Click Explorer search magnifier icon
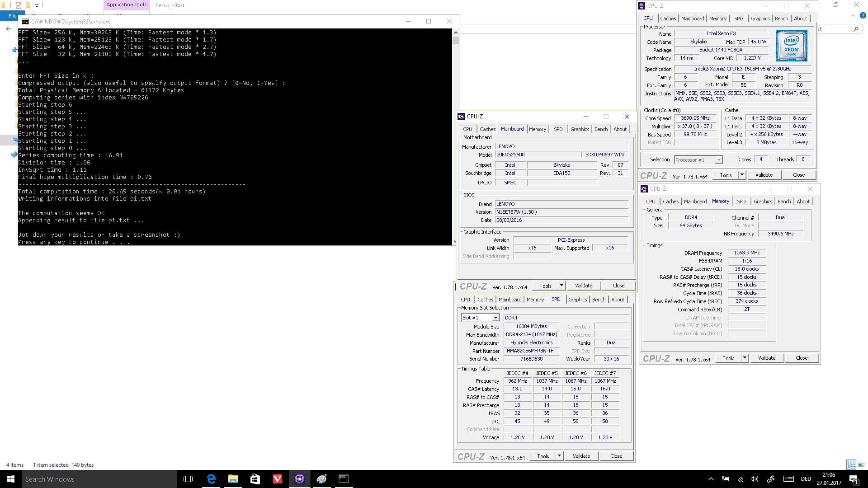The width and height of the screenshot is (868, 488). [x=856, y=29]
